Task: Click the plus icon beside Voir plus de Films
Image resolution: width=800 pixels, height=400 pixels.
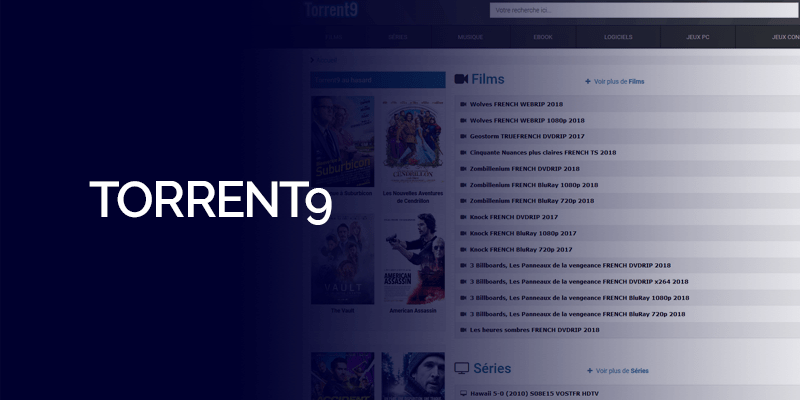Action: point(588,82)
